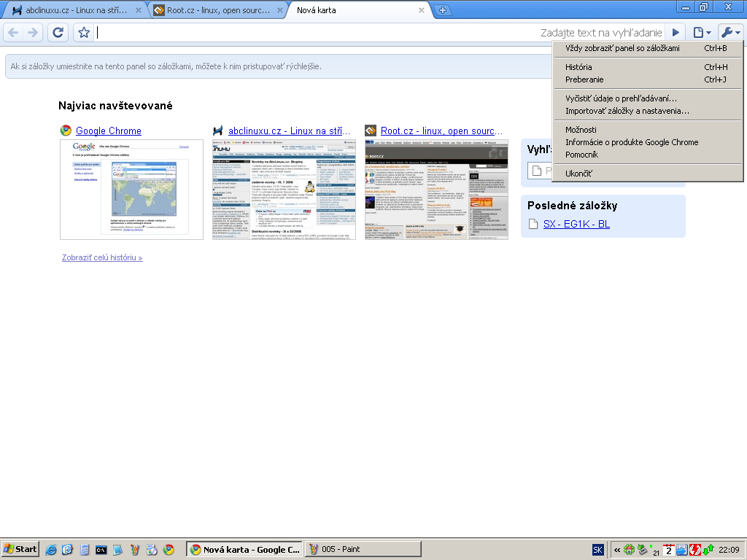Close the Nová karta tab
The width and height of the screenshot is (747, 560).
click(421, 10)
